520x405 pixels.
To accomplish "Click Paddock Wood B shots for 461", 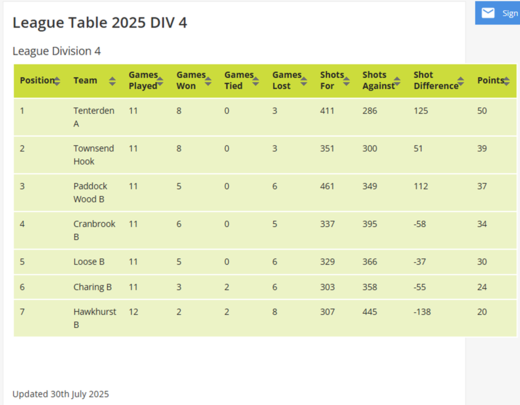I will [x=327, y=186].
